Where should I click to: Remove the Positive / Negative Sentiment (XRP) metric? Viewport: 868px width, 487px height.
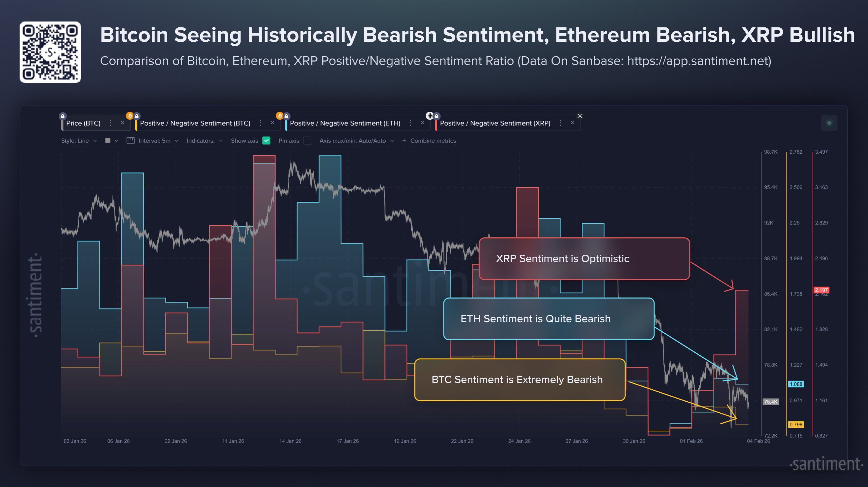[x=573, y=123]
